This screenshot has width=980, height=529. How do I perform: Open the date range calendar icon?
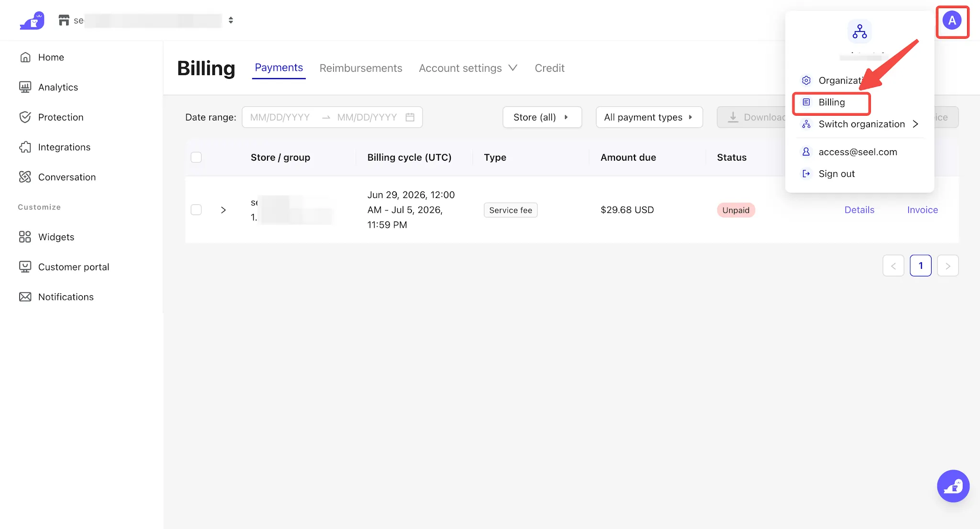pyautogui.click(x=410, y=117)
